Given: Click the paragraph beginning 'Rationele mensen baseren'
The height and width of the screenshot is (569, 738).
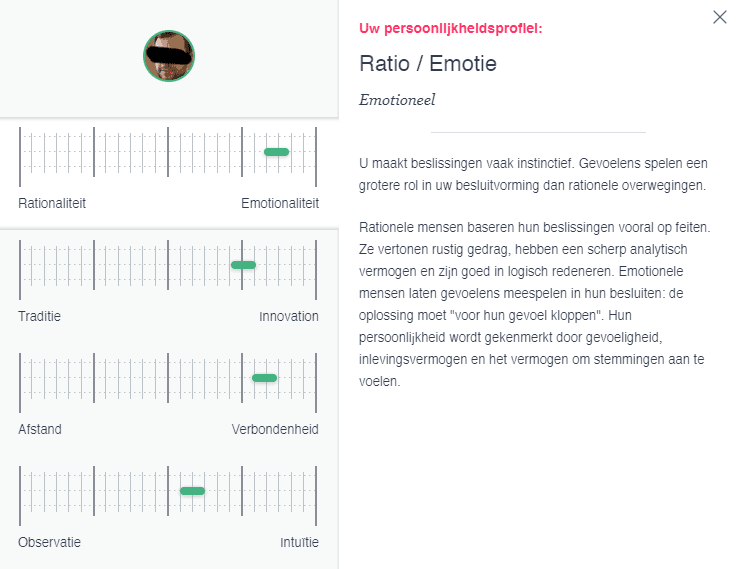Looking at the screenshot, I should [535, 304].
